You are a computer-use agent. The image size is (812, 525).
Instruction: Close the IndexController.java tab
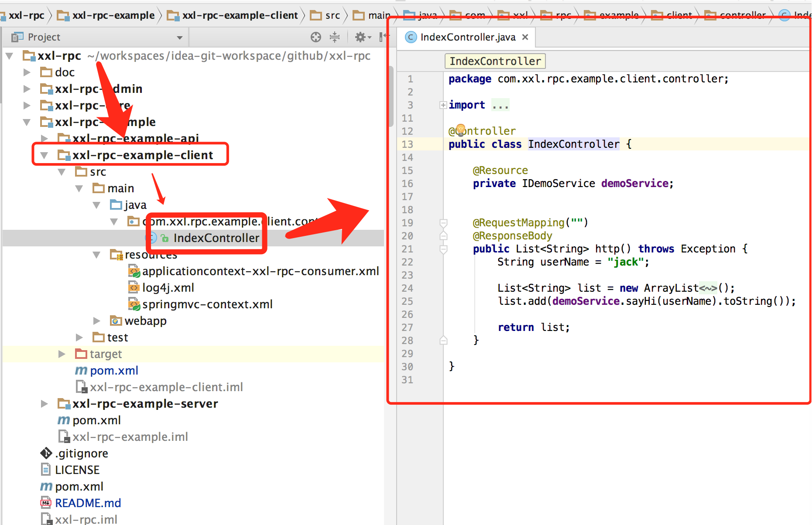(525, 37)
